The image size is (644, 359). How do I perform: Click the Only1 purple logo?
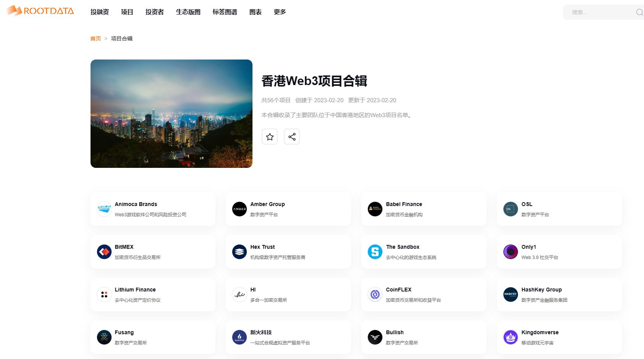click(x=510, y=251)
